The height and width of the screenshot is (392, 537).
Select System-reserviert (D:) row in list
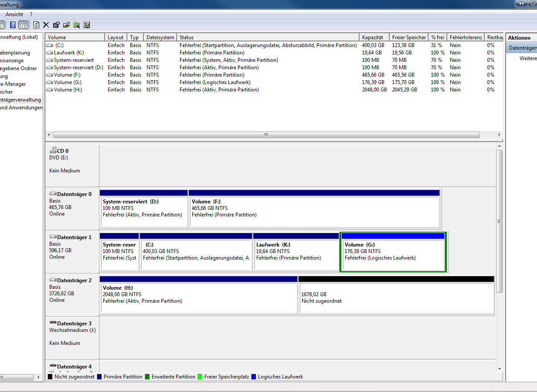click(274, 68)
